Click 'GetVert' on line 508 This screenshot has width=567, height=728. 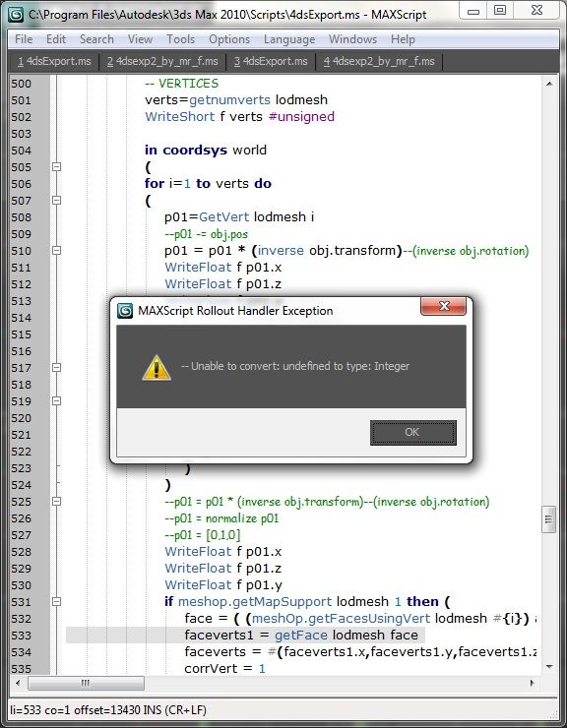click(224, 216)
